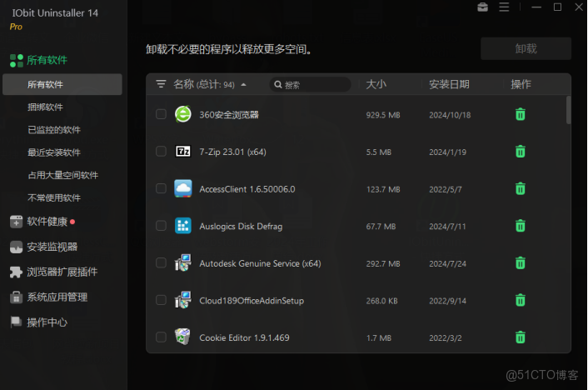Click the Auslogics Disk Defrag name
This screenshot has height=390, width=588.
[x=241, y=227]
